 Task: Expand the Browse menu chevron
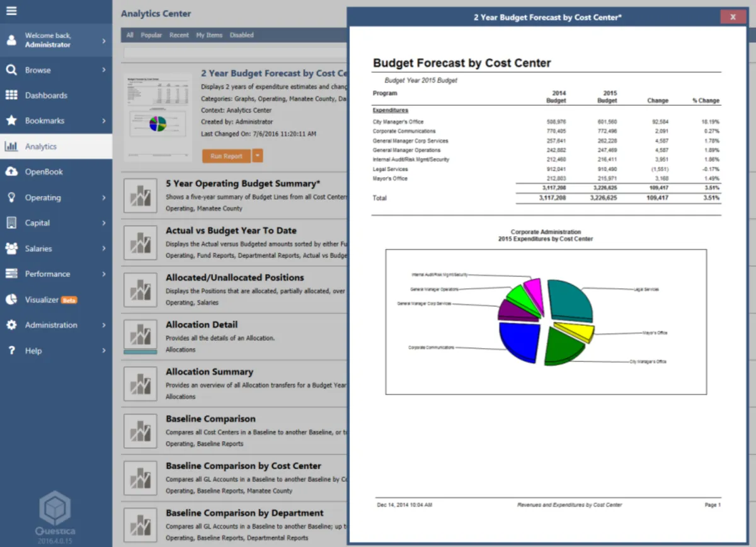point(104,70)
